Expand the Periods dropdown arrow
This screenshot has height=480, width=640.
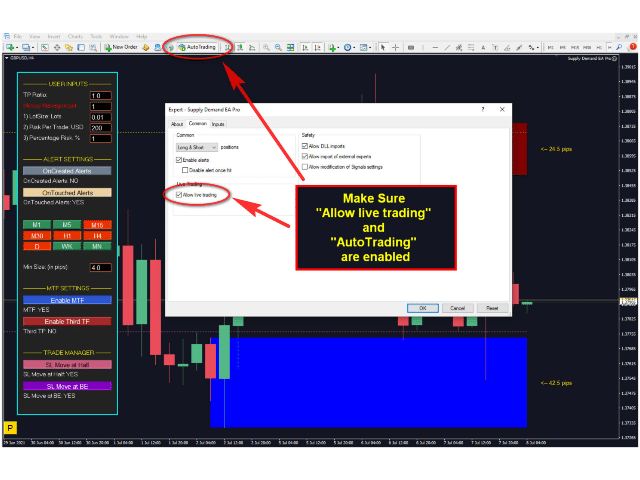(x=354, y=48)
